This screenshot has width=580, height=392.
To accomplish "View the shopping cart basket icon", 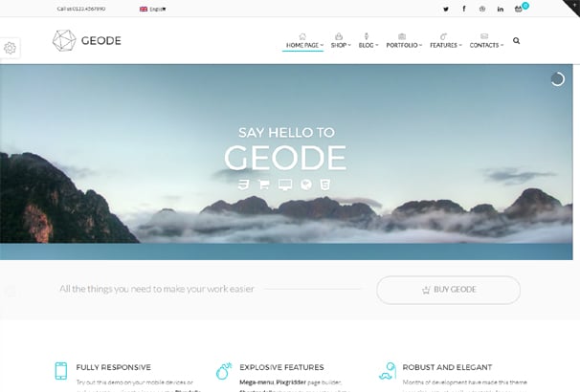I will click(518, 9).
